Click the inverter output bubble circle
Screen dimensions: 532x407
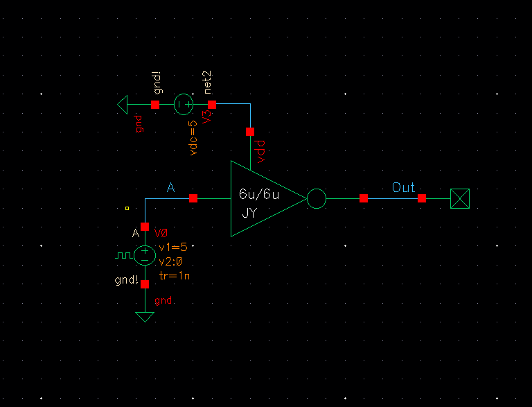[x=317, y=198]
